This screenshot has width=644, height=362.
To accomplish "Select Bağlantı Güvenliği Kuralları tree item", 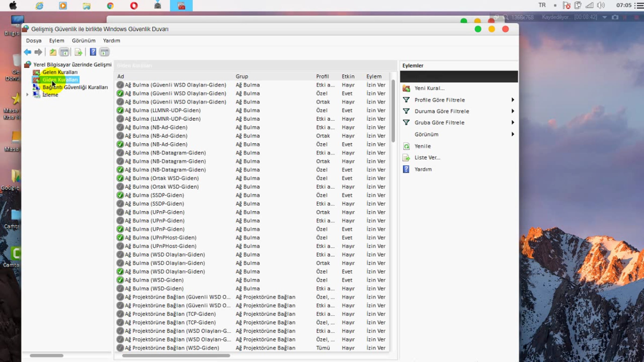I will tap(75, 87).
